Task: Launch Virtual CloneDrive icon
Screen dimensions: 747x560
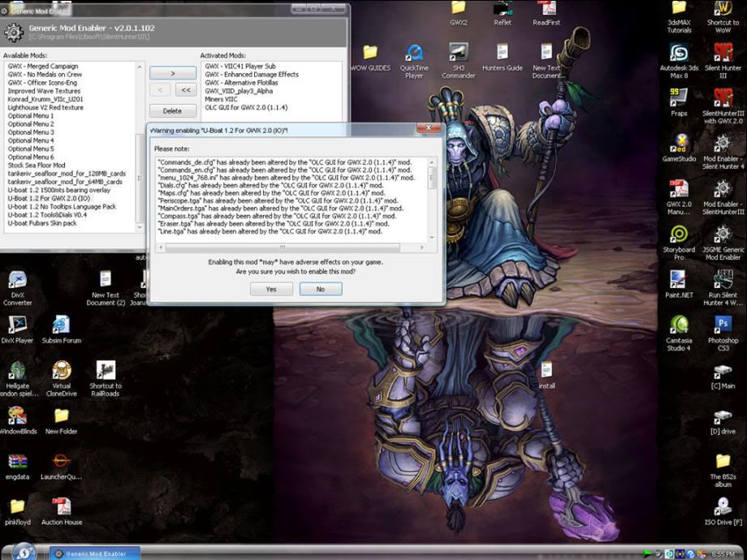Action: (x=62, y=379)
